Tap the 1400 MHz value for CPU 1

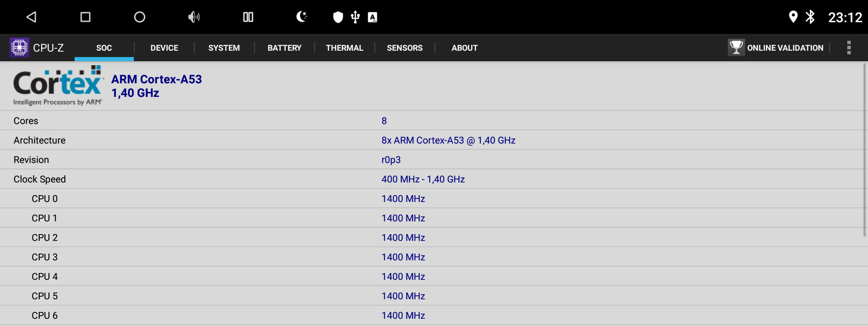(403, 218)
